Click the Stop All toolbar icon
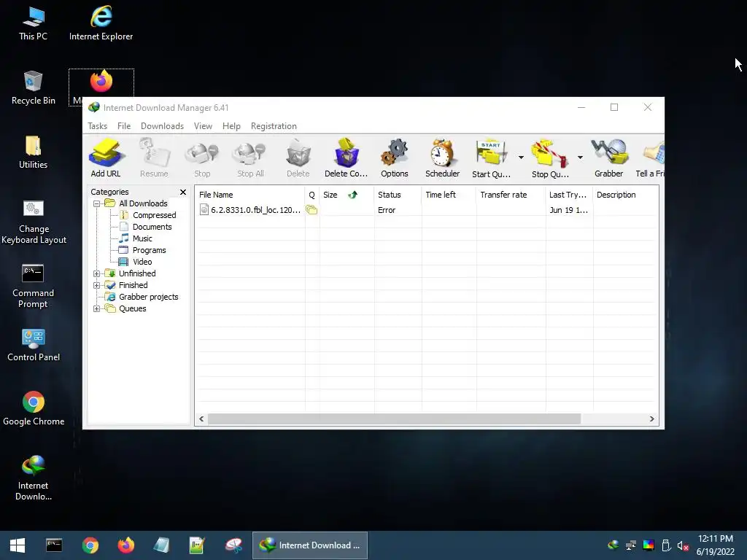747x560 pixels. click(250, 158)
